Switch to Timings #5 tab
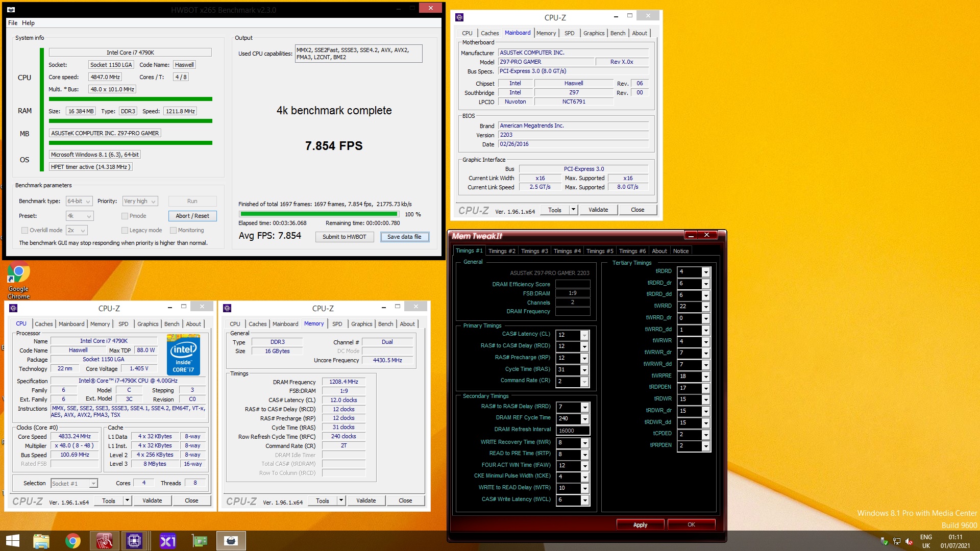The height and width of the screenshot is (551, 980). [x=599, y=251]
